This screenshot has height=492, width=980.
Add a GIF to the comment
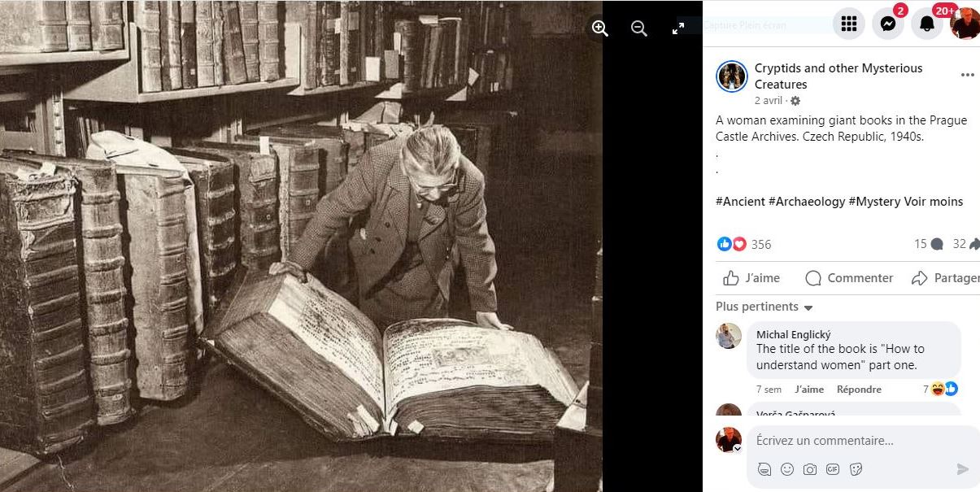click(833, 469)
